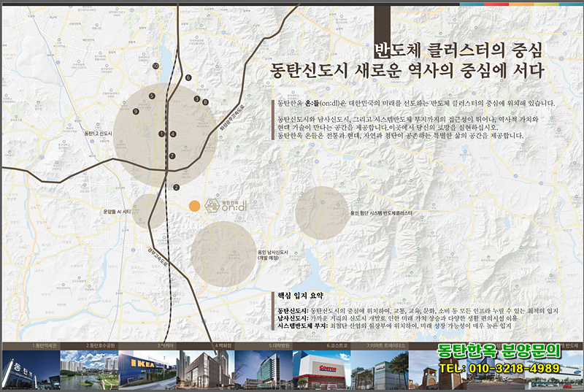The height and width of the screenshot is (392, 584).
Task: Click the '화성광주고속도로' highway label
Action: [x=232, y=118]
